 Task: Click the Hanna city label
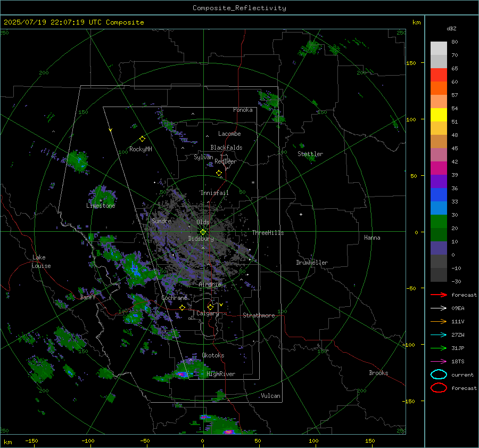tap(372, 238)
